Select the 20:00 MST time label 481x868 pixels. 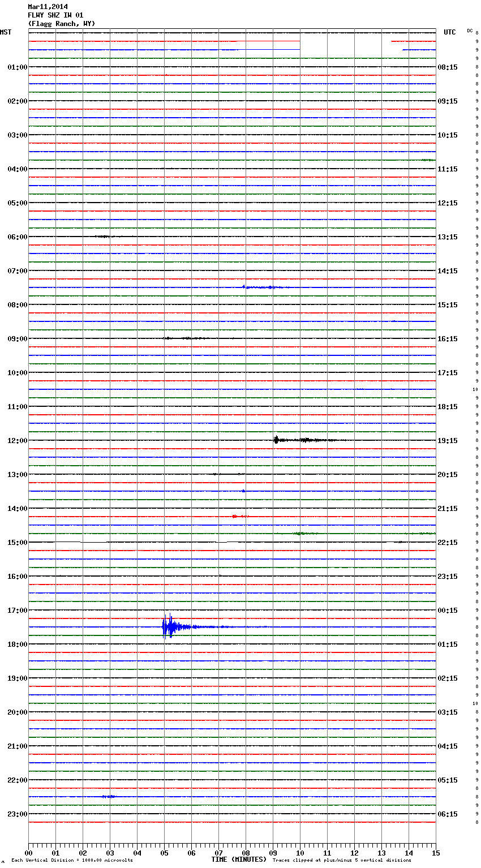[x=18, y=712]
